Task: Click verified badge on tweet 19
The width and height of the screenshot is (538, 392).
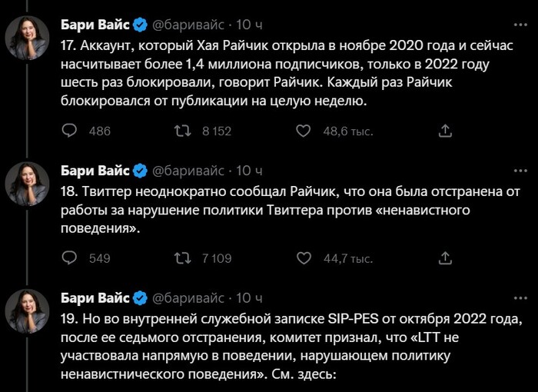Action: pyautogui.click(x=140, y=297)
